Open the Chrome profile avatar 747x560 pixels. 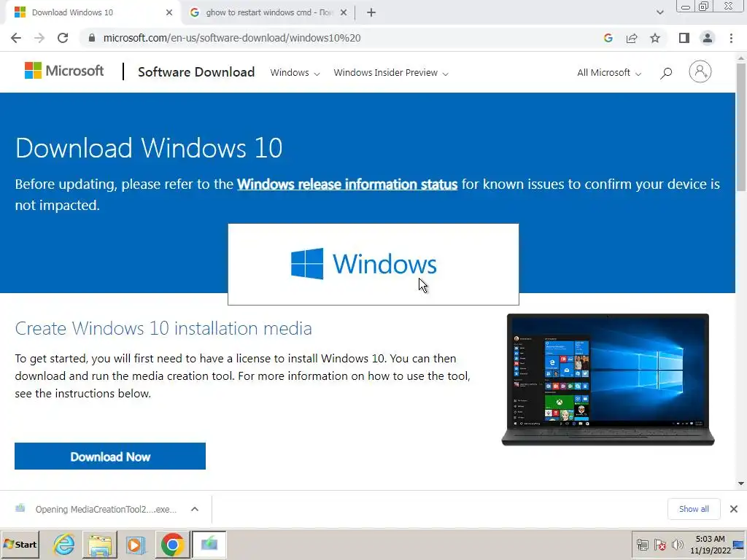click(x=708, y=38)
